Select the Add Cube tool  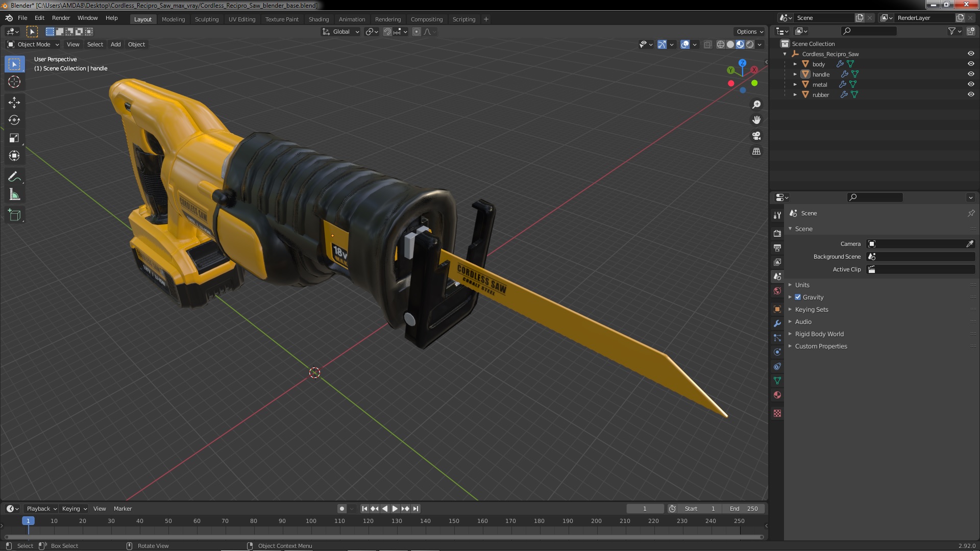coord(14,215)
